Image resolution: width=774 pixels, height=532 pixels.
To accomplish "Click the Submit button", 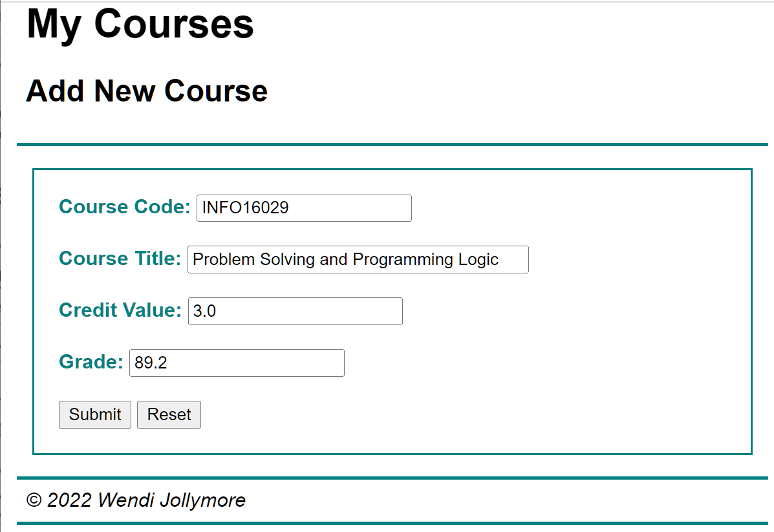I will 94,414.
